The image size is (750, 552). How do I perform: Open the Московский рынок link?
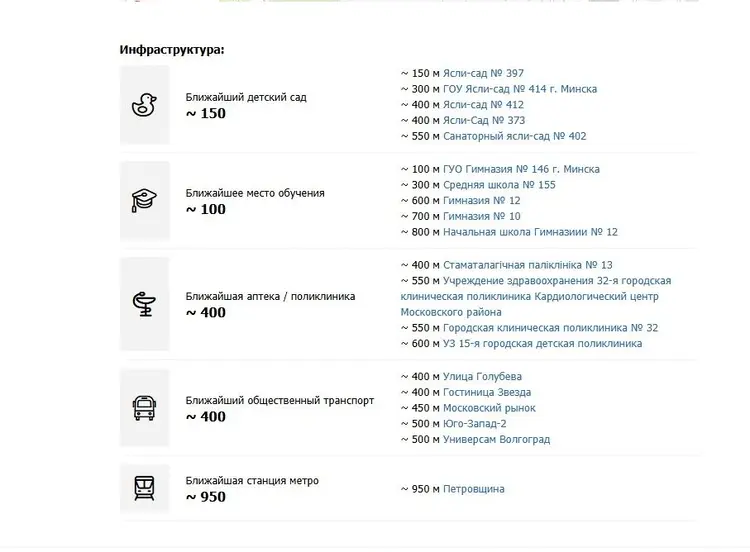click(489, 408)
